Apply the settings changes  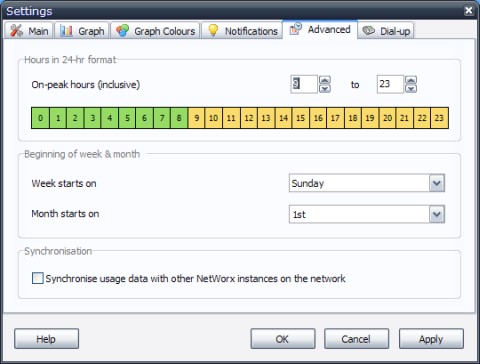point(431,339)
